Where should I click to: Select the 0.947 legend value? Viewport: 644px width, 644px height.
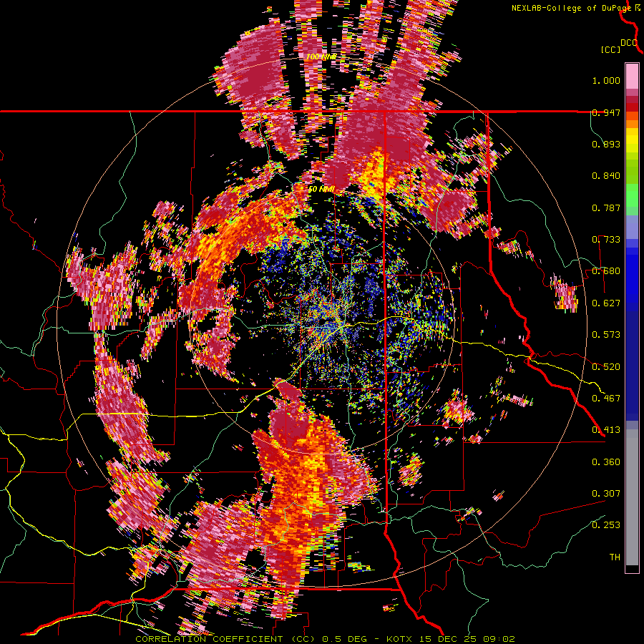click(x=606, y=112)
